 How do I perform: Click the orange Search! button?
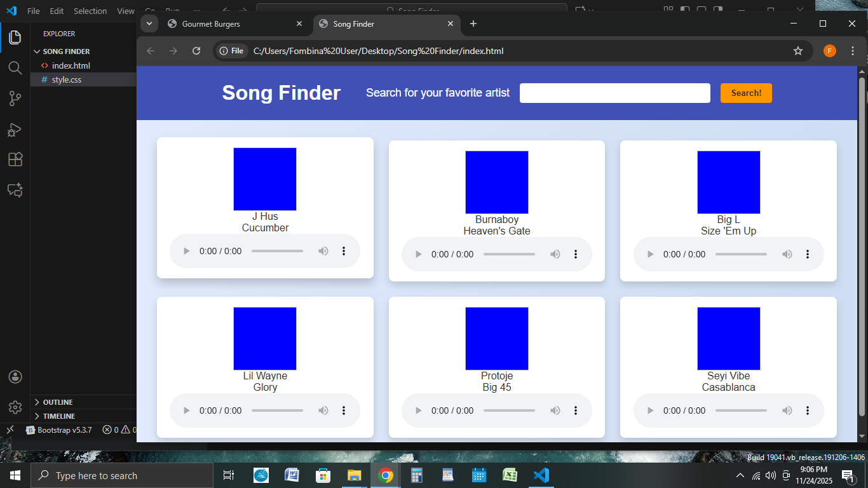[x=746, y=93]
